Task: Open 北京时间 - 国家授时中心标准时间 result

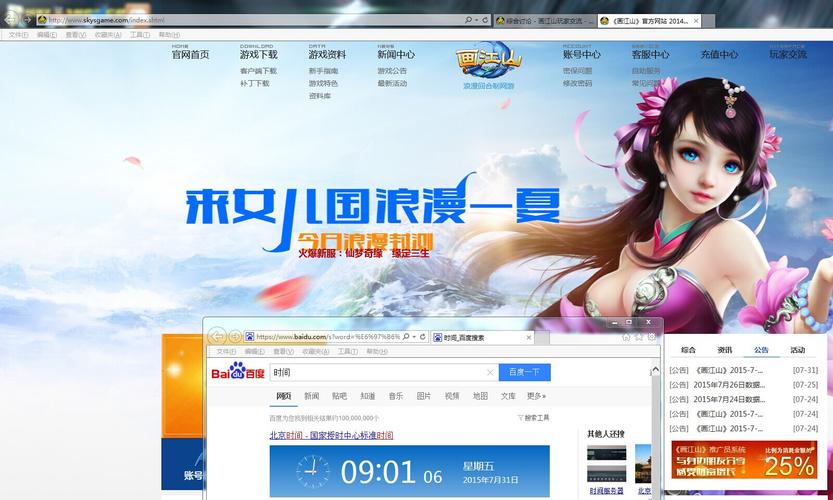Action: pos(332,435)
